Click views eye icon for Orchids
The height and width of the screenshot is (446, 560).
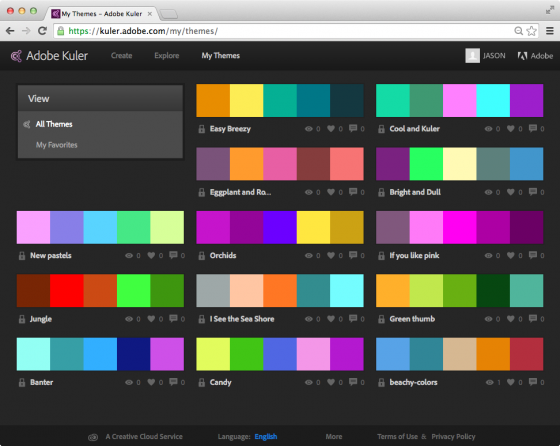pos(309,256)
